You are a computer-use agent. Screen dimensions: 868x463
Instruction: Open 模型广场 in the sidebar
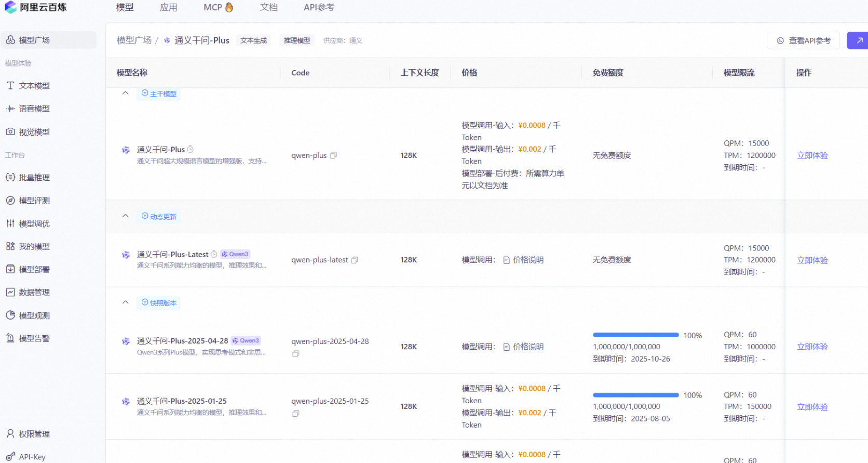[x=48, y=40]
